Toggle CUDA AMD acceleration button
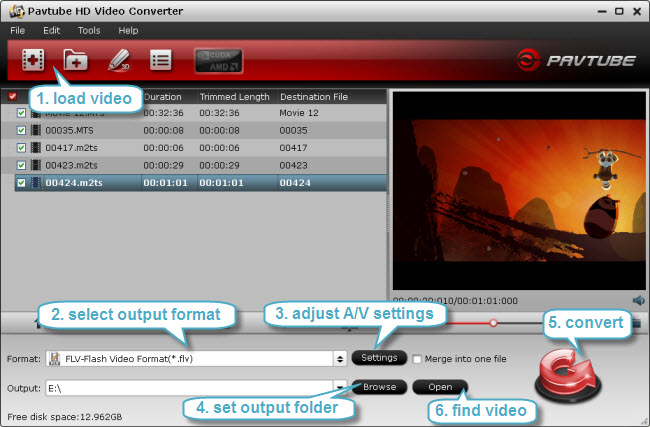Screen dimensions: 650x427 coord(218,61)
